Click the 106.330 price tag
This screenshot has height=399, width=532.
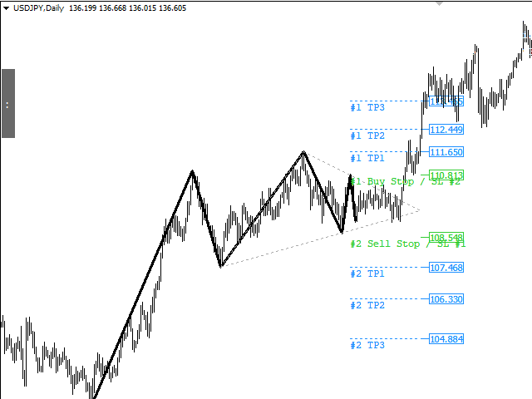point(446,299)
